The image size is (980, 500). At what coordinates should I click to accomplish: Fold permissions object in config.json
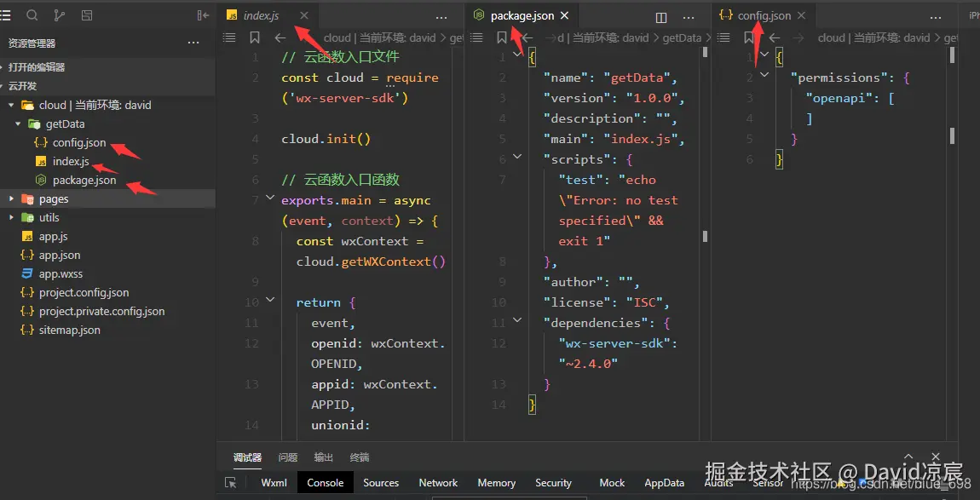764,74
